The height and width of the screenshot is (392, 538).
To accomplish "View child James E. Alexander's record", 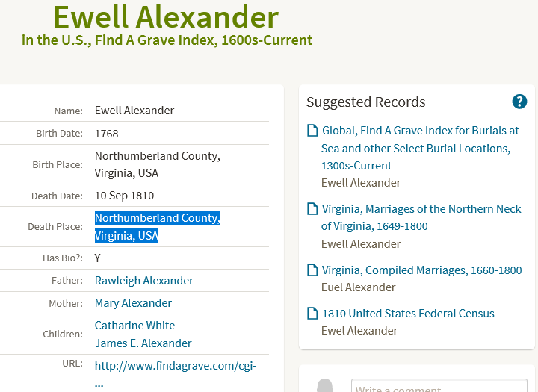I will point(143,343).
